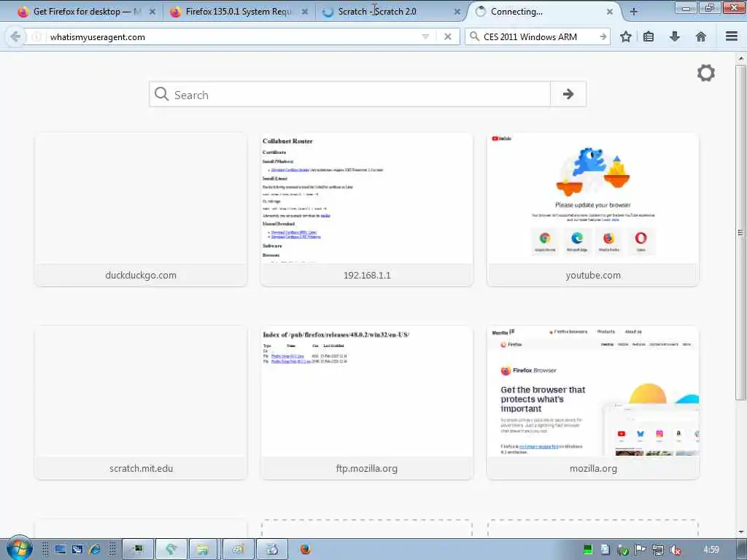747x560 pixels.
Task: Click the magnifier icon in the toolbar search box
Action: (474, 36)
